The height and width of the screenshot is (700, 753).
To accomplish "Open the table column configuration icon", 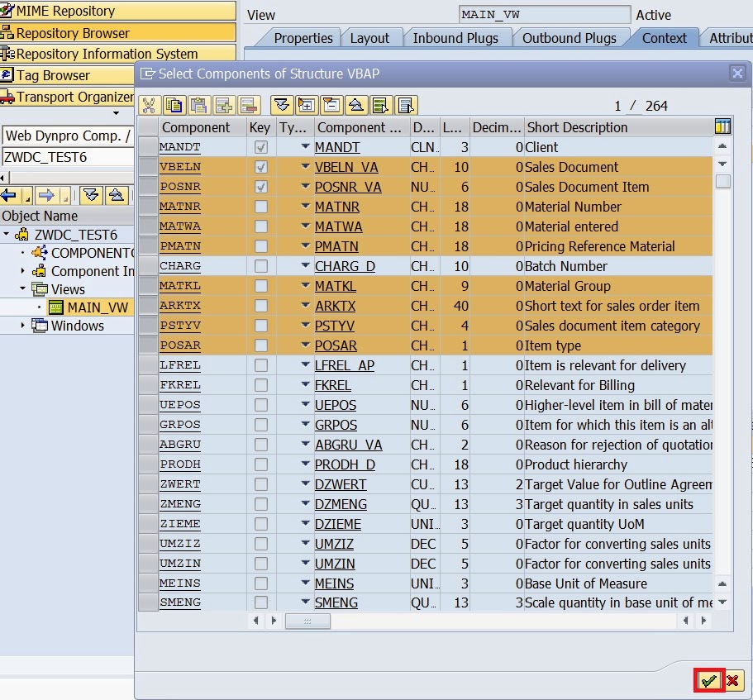I will pos(722,126).
